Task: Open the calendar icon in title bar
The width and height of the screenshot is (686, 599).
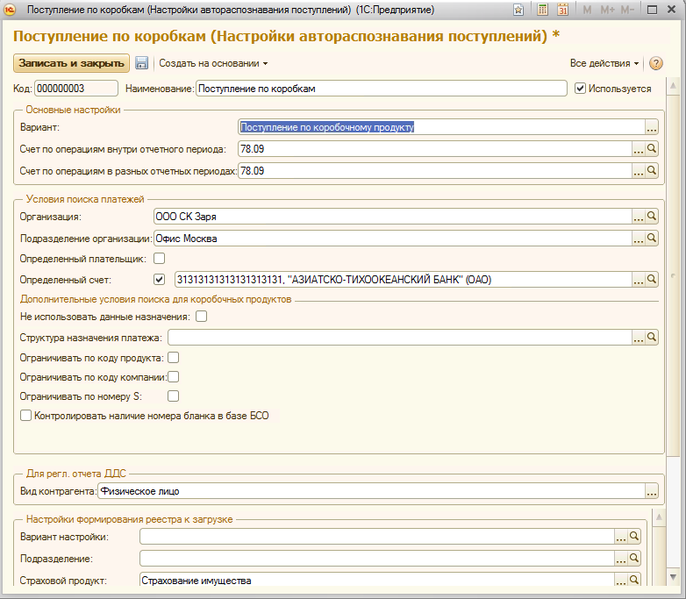Action: coord(562,10)
